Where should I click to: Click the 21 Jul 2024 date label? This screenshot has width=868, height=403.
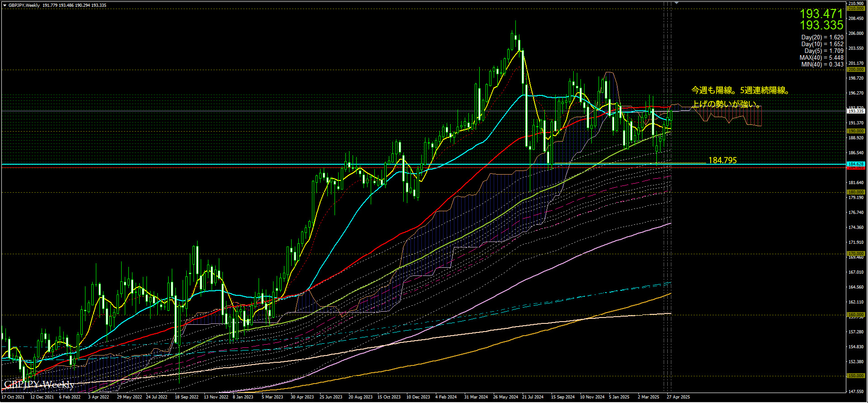click(533, 397)
